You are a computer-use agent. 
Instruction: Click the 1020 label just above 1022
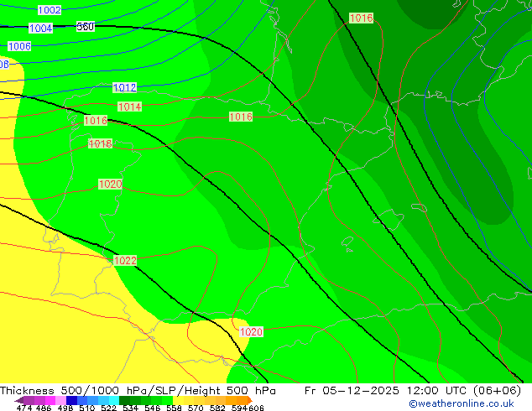[110, 185]
